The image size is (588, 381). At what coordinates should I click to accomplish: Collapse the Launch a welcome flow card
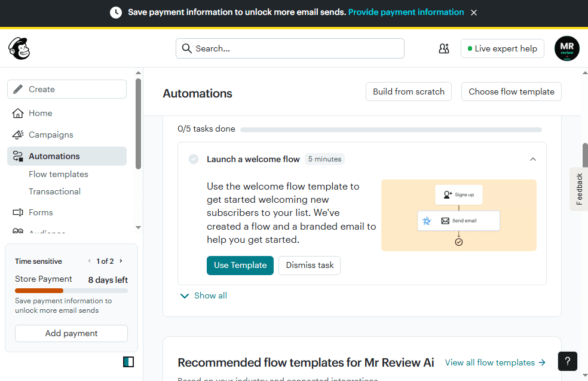click(533, 159)
